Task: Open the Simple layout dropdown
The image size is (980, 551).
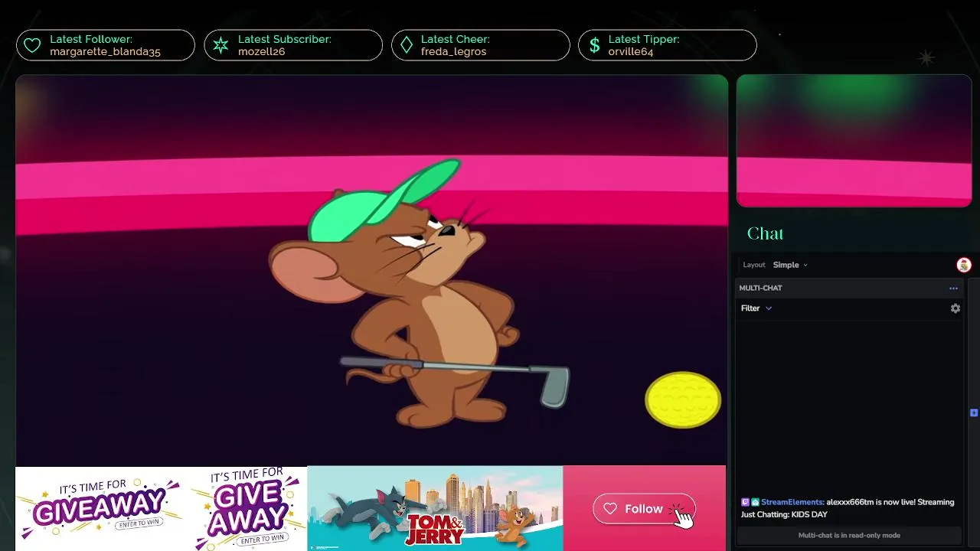Action: [790, 265]
